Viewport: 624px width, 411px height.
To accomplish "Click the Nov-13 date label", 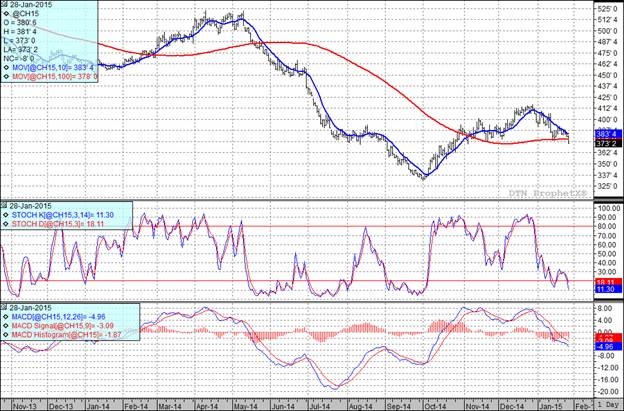I will tap(23, 406).
